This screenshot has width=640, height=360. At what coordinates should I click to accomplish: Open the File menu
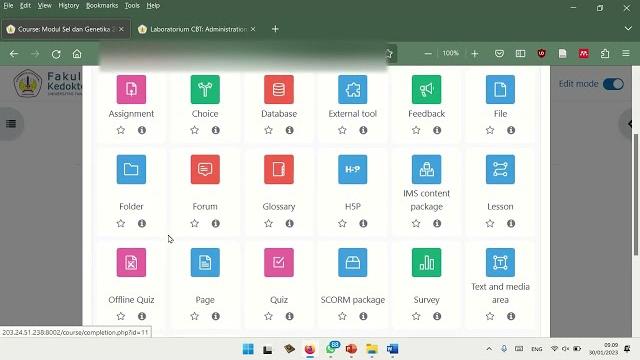[x=8, y=6]
